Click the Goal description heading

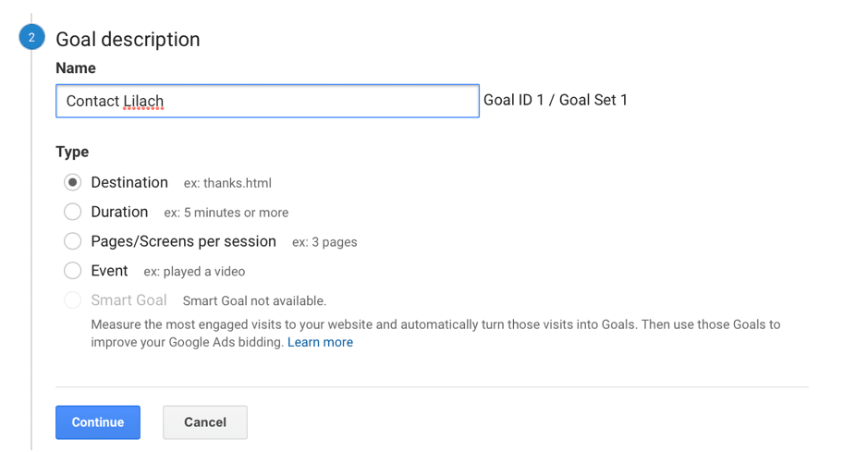(x=128, y=39)
